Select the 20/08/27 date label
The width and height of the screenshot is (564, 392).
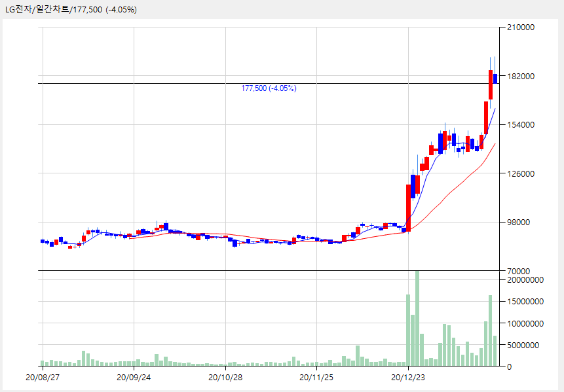[43, 377]
